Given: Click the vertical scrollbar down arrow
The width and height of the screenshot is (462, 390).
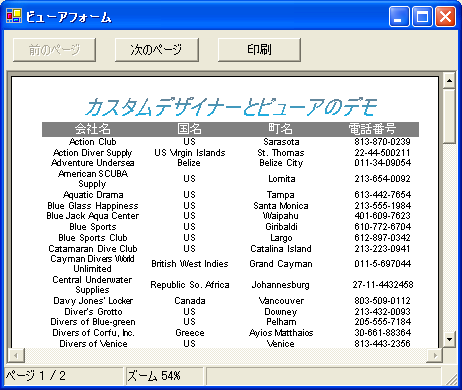Looking at the screenshot, I should click(x=449, y=339).
